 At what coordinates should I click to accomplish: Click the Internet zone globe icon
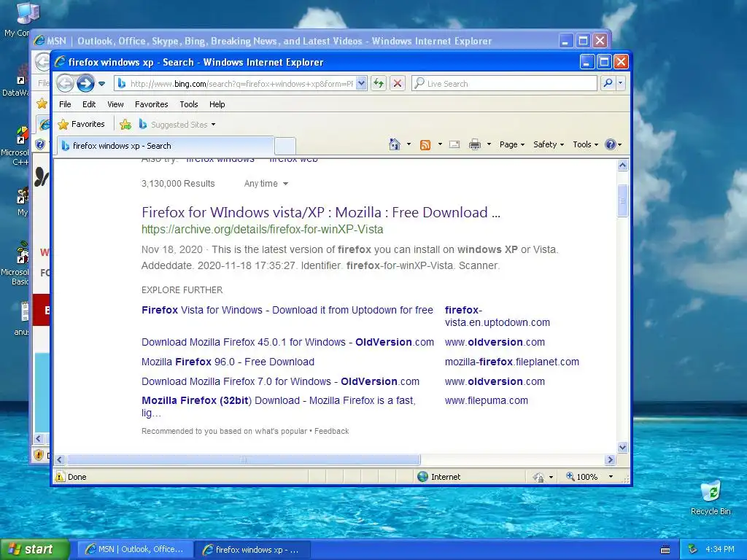point(422,477)
